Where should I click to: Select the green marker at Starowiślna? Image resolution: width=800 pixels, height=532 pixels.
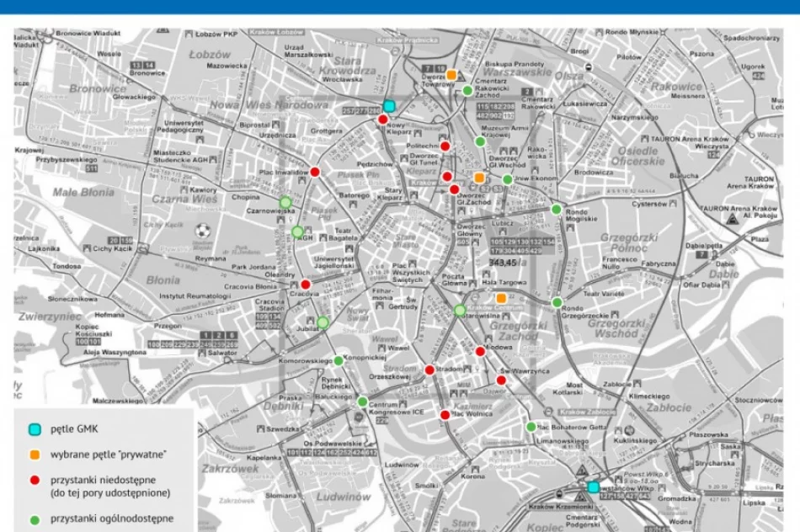click(x=460, y=311)
